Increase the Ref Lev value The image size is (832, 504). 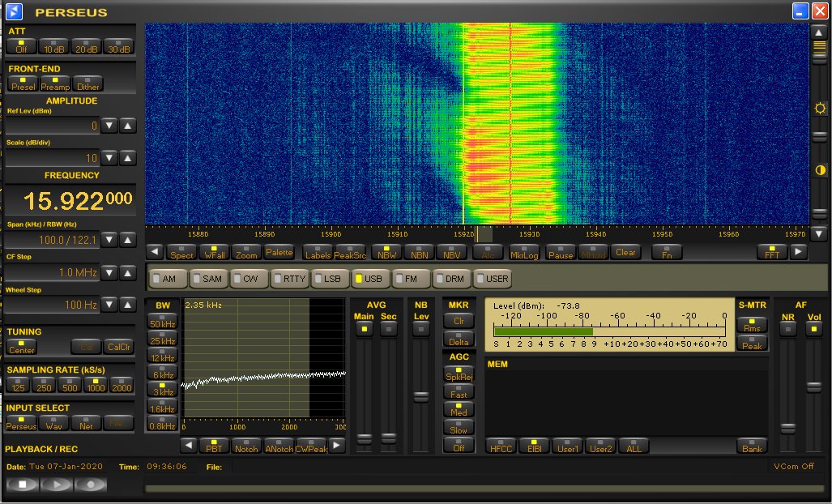pyautogui.click(x=128, y=126)
